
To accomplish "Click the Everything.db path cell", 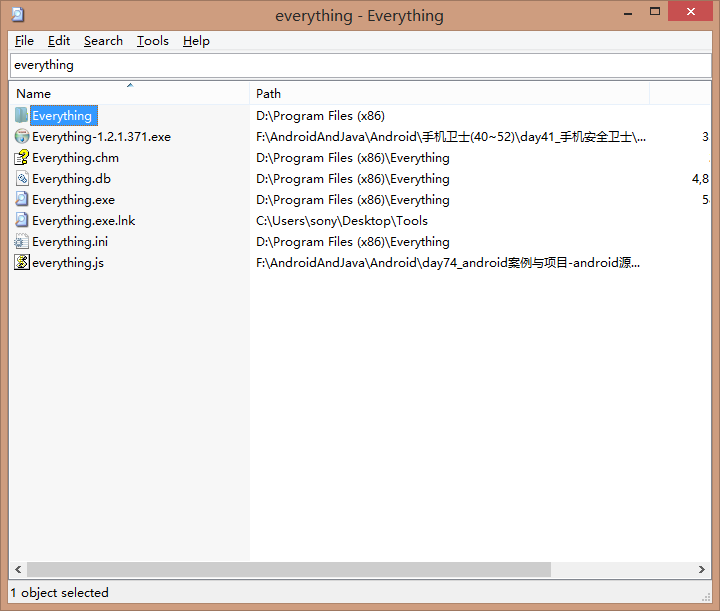I will pyautogui.click(x=353, y=179).
